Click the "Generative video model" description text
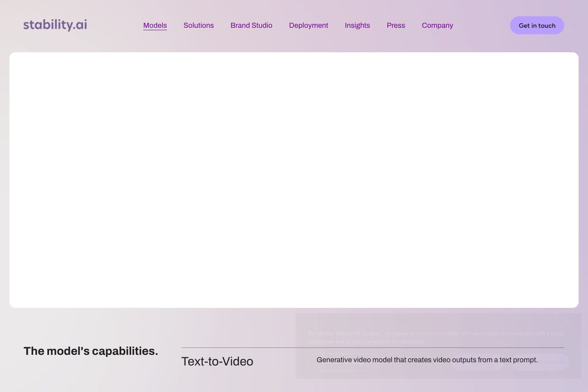 427,360
